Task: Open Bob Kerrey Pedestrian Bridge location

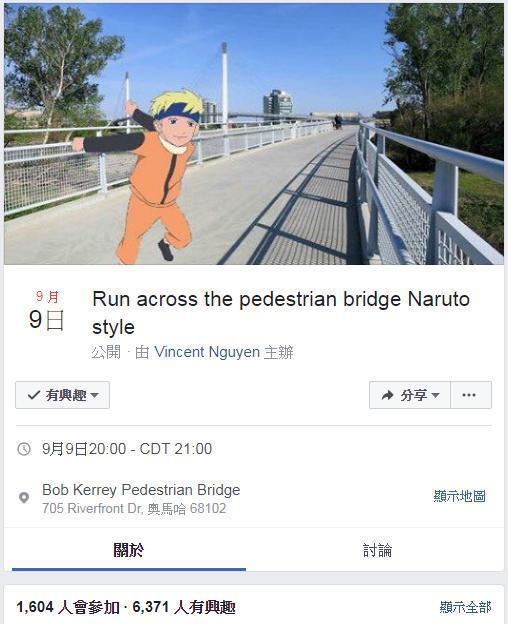Action: coord(141,490)
